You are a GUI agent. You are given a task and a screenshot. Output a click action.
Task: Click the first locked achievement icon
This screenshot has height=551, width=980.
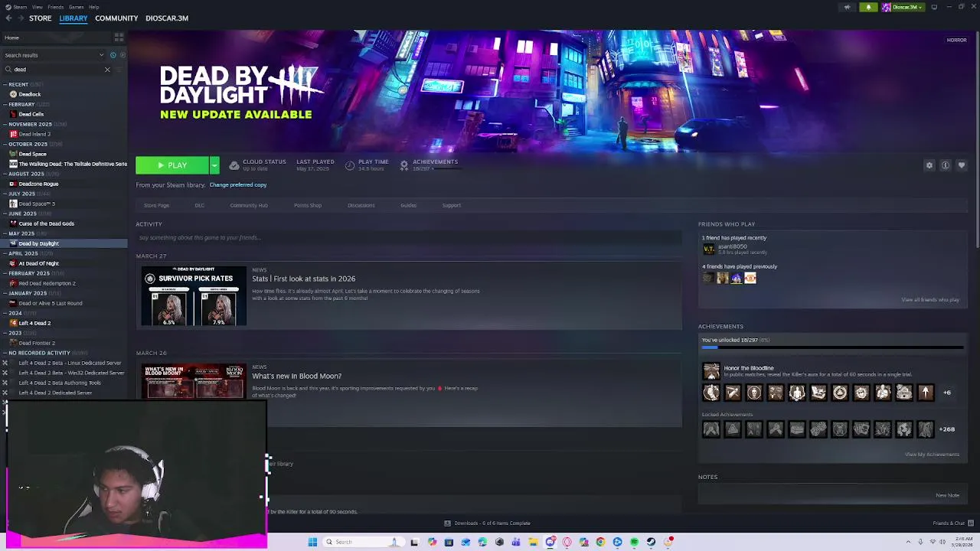point(711,429)
